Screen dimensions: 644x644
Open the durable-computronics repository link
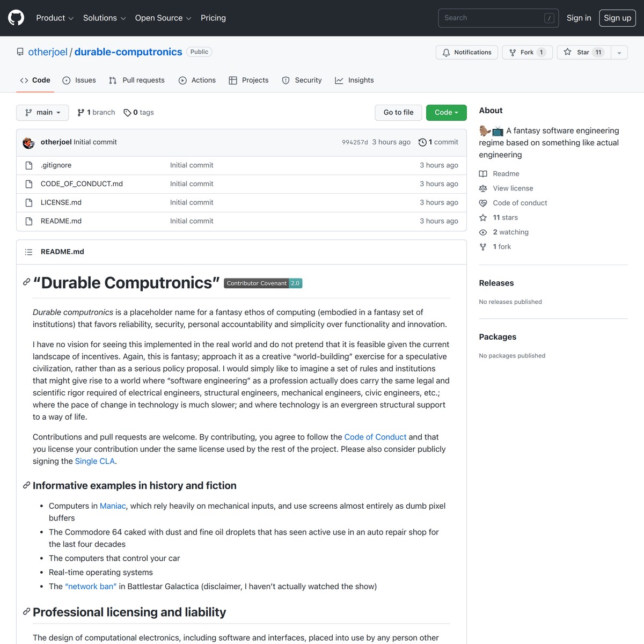point(128,52)
